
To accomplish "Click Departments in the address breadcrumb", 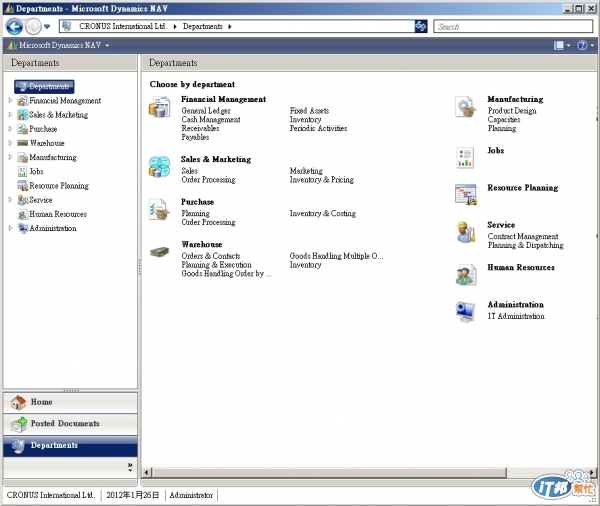I will click(x=202, y=26).
